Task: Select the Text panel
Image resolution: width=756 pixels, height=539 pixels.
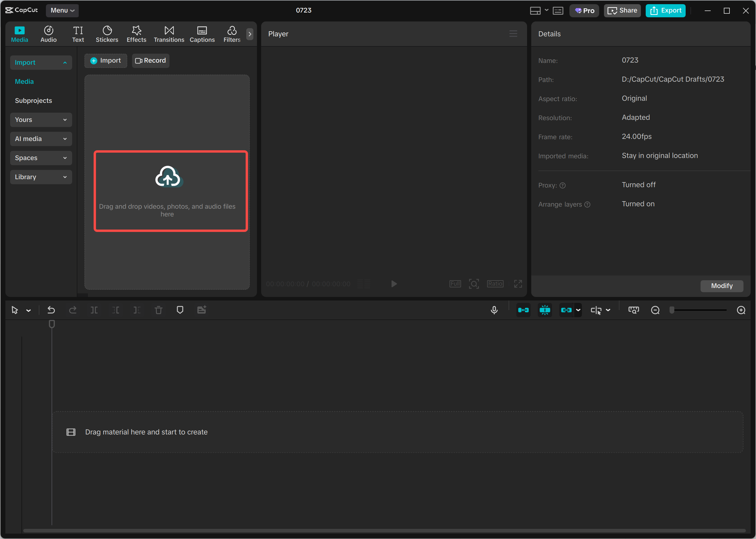Action: [x=78, y=33]
